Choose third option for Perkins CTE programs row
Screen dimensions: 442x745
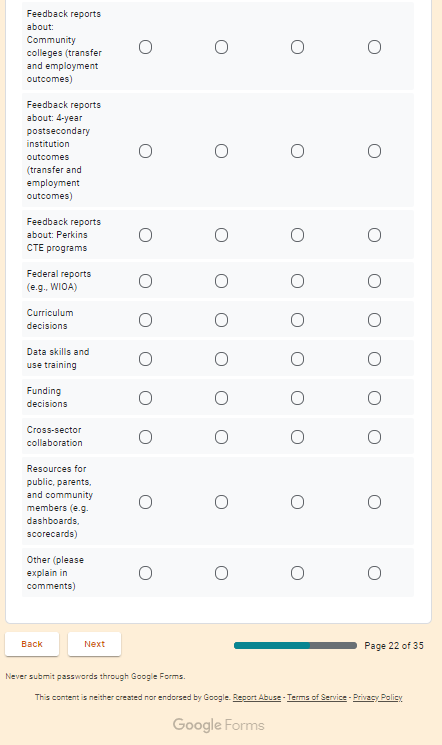(298, 235)
